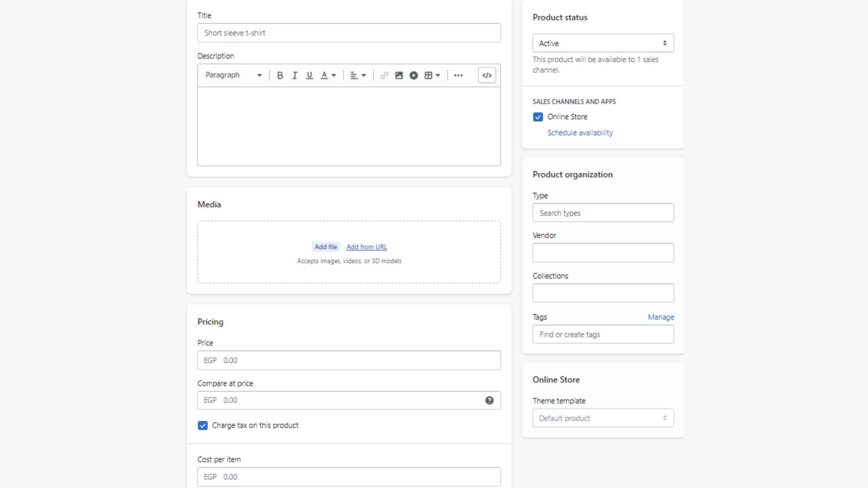Click help icon in Compare at price
This screenshot has width=868, height=488.
(x=489, y=400)
